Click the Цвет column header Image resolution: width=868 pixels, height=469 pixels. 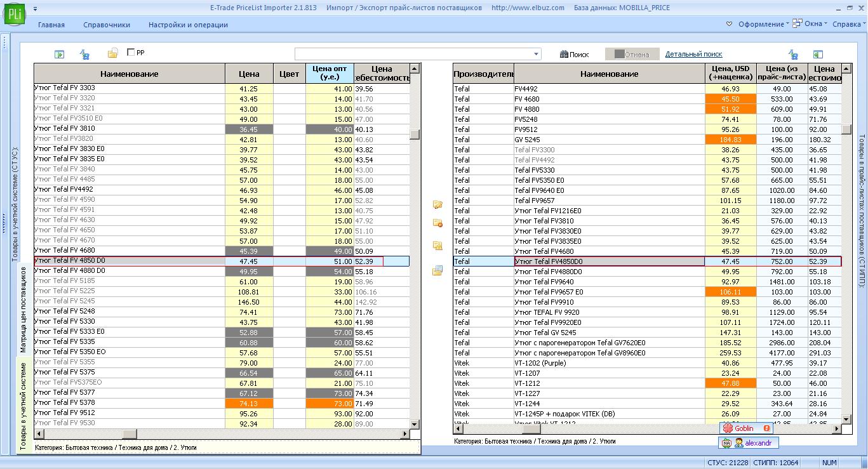tap(289, 74)
